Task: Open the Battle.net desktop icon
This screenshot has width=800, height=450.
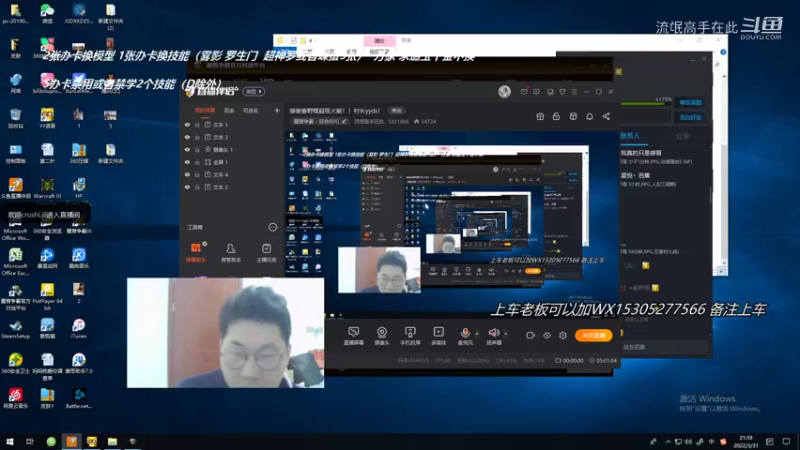Action: (x=79, y=398)
